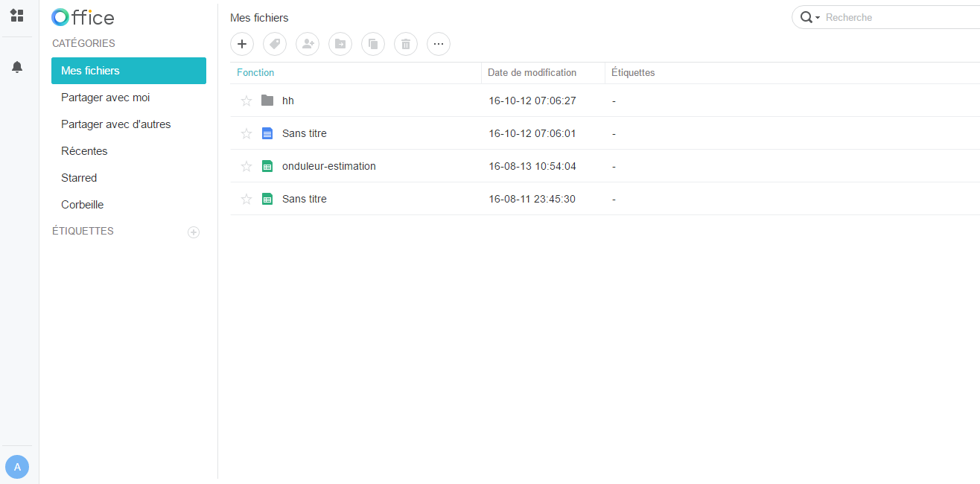Sort by Fonction column header
This screenshot has height=484, width=980.
point(255,73)
